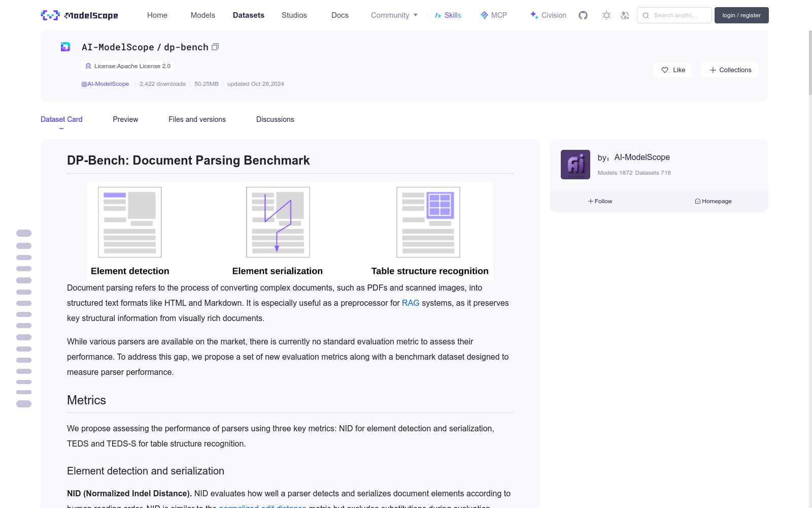The image size is (812, 508).
Task: Open the MCP link
Action: 494,15
